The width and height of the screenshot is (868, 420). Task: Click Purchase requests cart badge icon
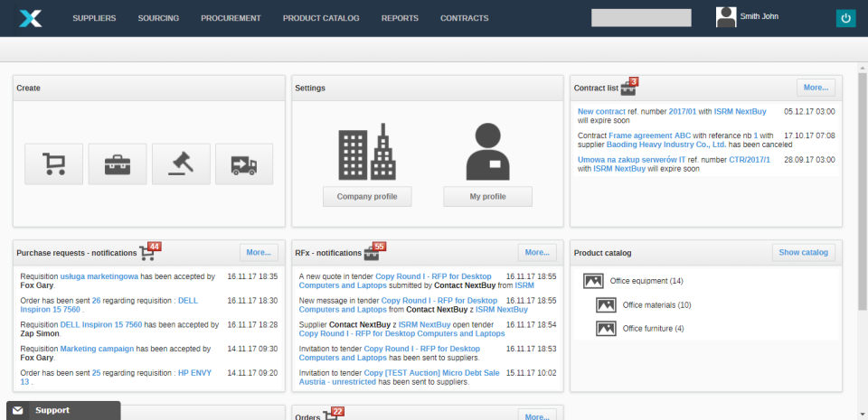click(149, 251)
